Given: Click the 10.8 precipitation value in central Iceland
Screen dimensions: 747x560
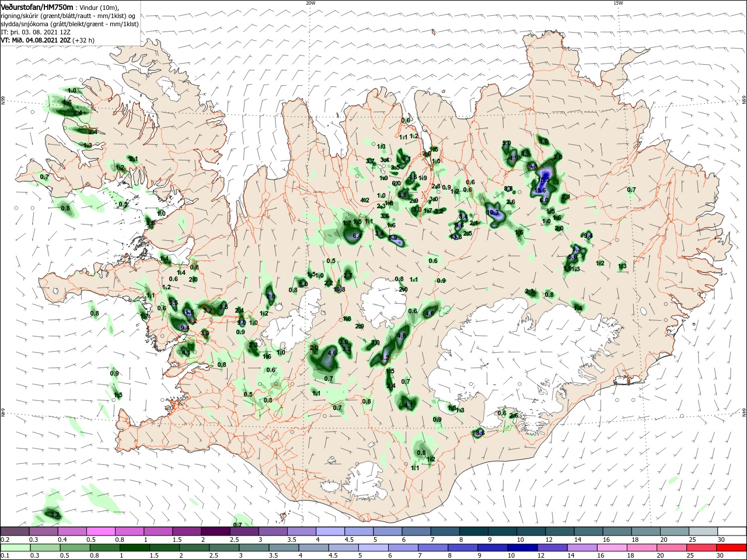Looking at the screenshot, I should [x=339, y=289].
